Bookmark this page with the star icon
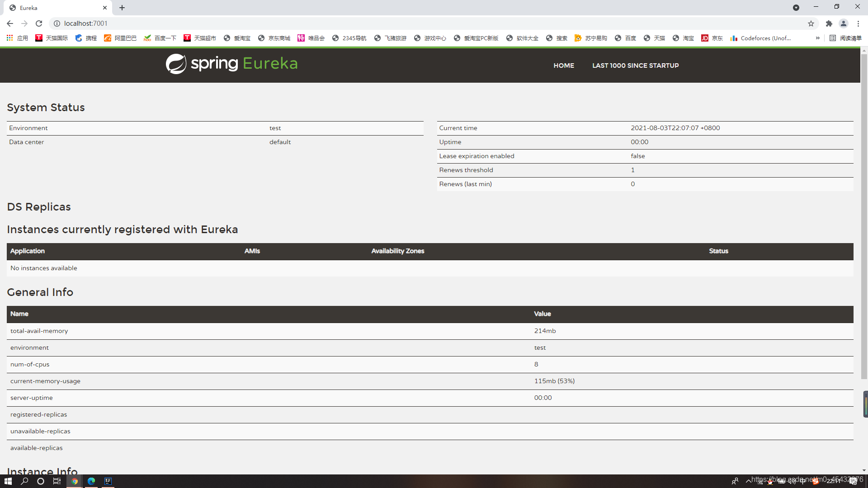Screen dimensions: 868x488 click(x=811, y=23)
